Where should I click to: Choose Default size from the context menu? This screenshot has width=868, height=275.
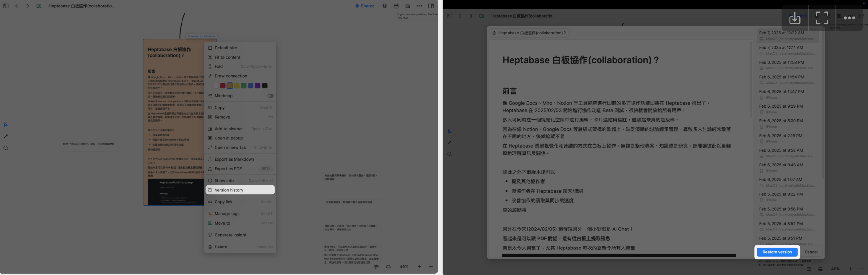[x=240, y=48]
